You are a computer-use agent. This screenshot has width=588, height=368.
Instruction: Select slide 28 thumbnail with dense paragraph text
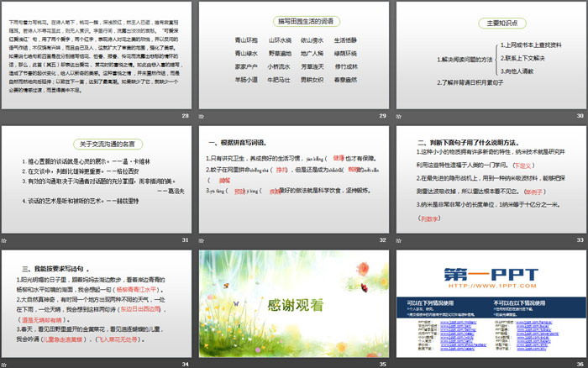coord(97,55)
